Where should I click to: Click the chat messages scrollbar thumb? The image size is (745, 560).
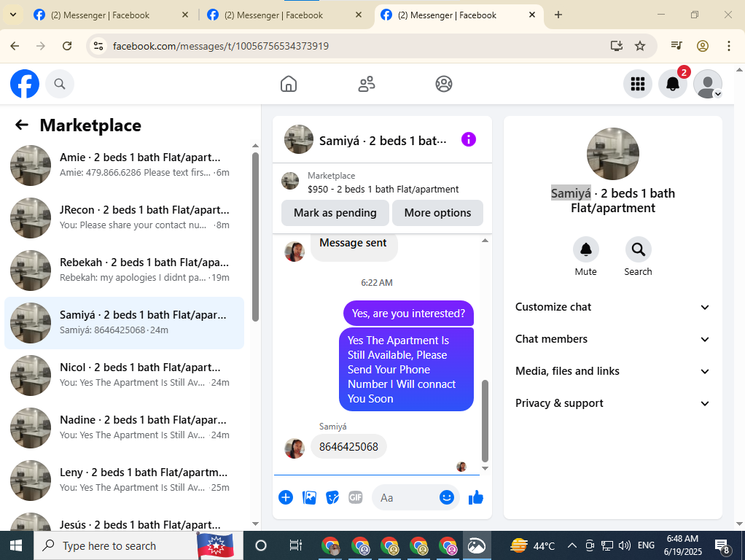point(485,421)
